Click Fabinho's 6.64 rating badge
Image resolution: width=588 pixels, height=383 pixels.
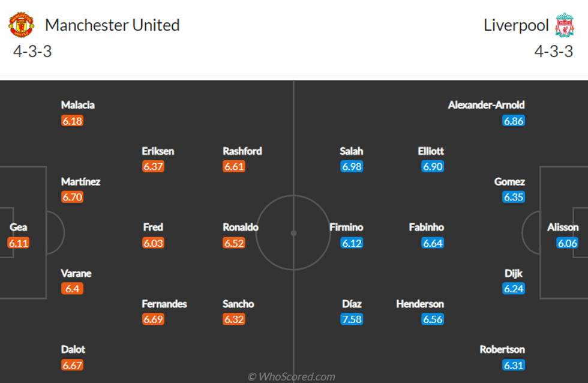click(x=433, y=243)
